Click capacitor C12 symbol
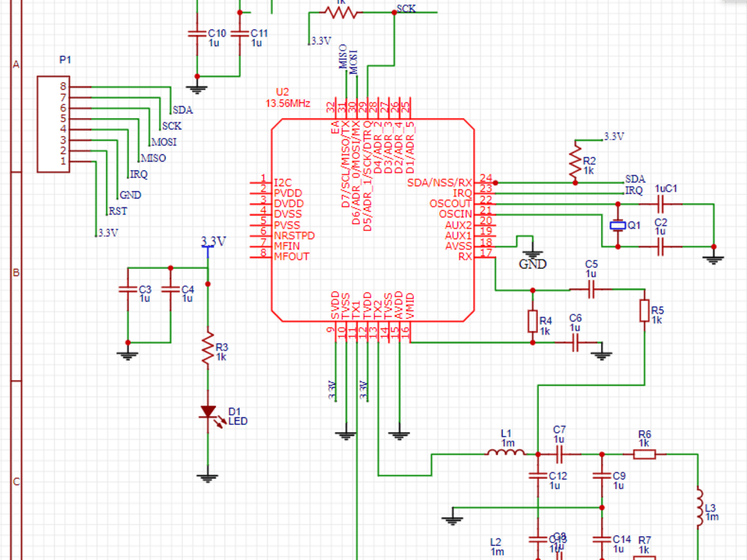 [x=538, y=475]
